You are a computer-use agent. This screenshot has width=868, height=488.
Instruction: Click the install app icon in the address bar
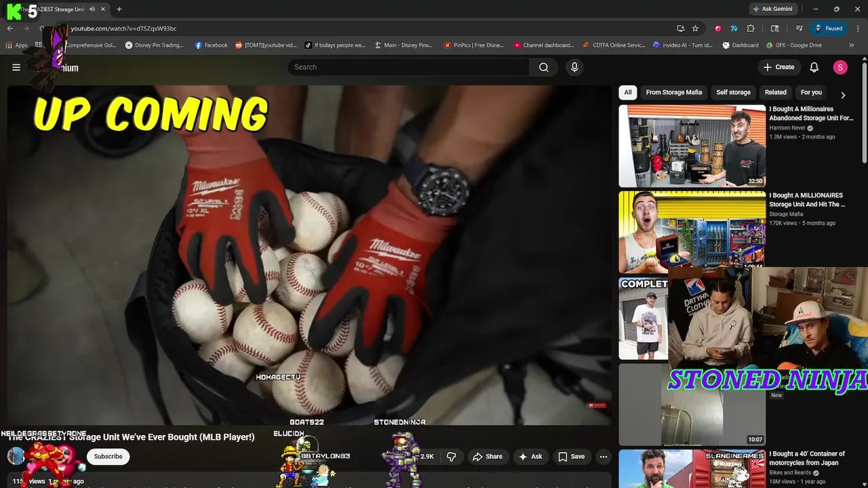[680, 28]
